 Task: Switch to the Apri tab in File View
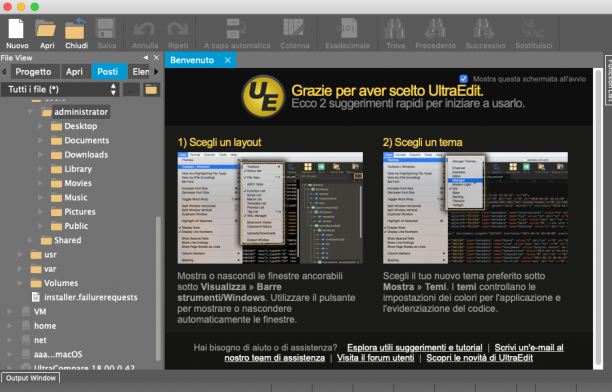pyautogui.click(x=74, y=72)
